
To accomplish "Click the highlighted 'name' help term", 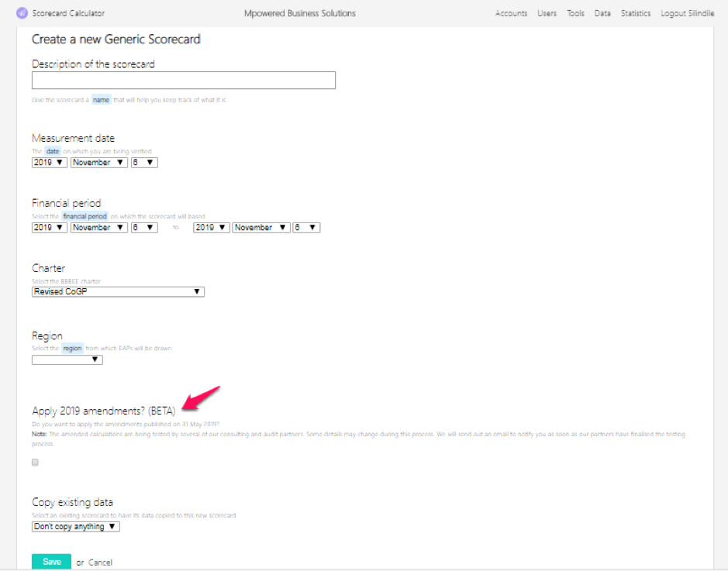I will pos(102,100).
